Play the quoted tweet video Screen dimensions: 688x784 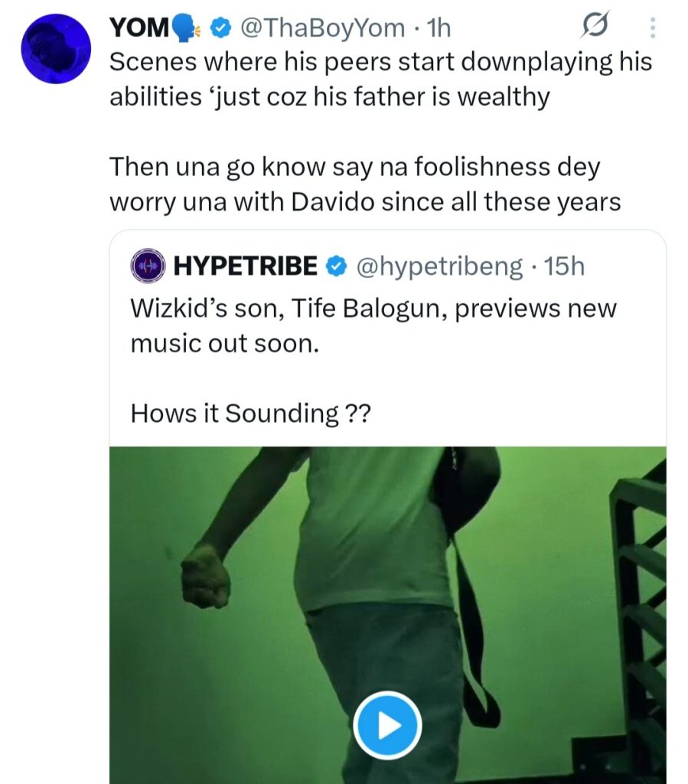coord(388,725)
